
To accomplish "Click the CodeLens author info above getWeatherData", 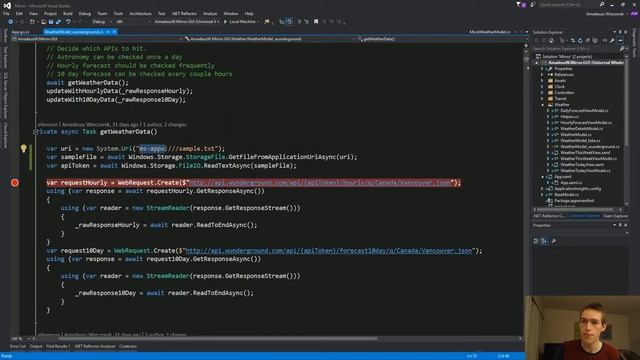I will click(x=112, y=124).
